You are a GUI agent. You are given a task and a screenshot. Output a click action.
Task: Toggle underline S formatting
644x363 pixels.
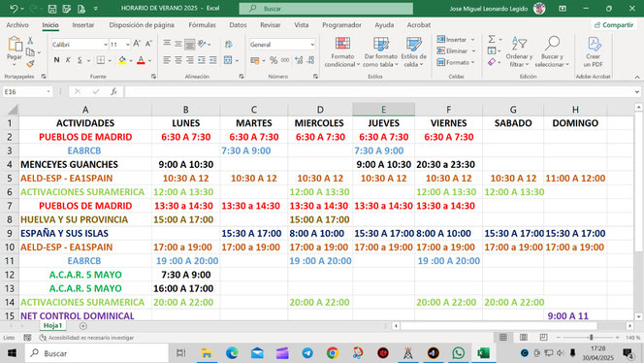pos(80,60)
